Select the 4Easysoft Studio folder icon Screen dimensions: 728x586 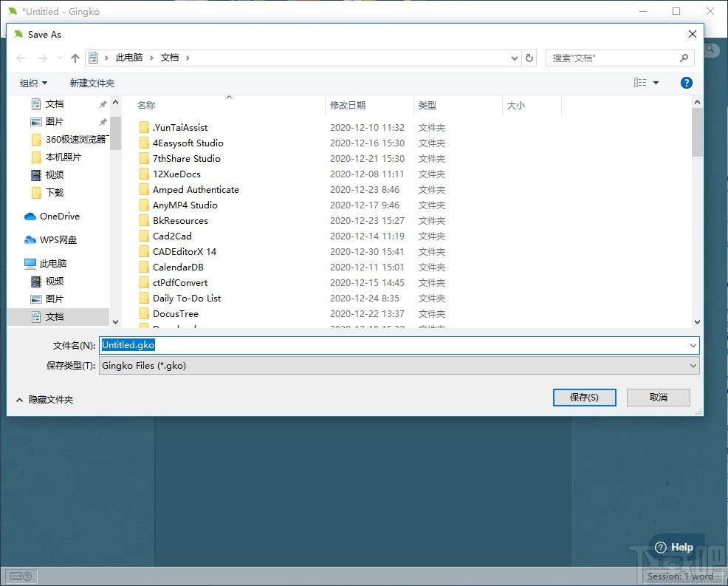[x=145, y=143]
